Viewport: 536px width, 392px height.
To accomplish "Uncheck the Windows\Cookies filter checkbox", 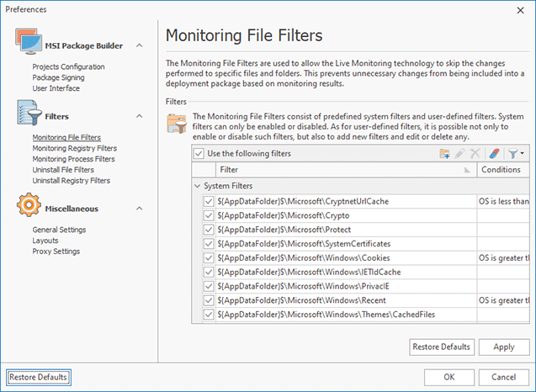I will pos(209,258).
